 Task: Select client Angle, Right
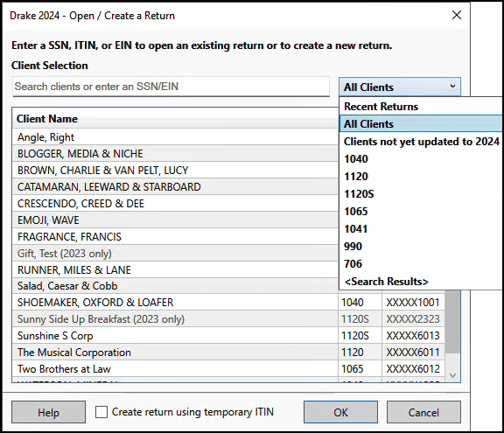(175, 137)
